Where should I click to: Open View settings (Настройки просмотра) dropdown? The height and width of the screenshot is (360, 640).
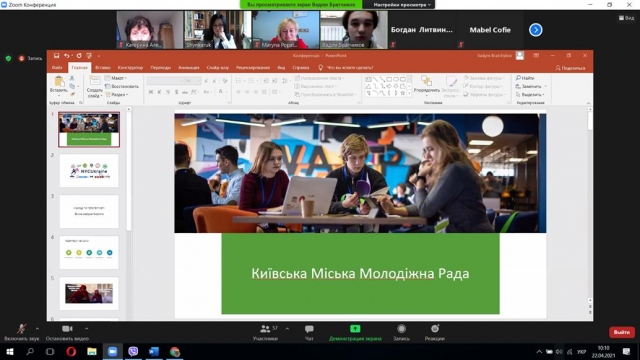(402, 4)
